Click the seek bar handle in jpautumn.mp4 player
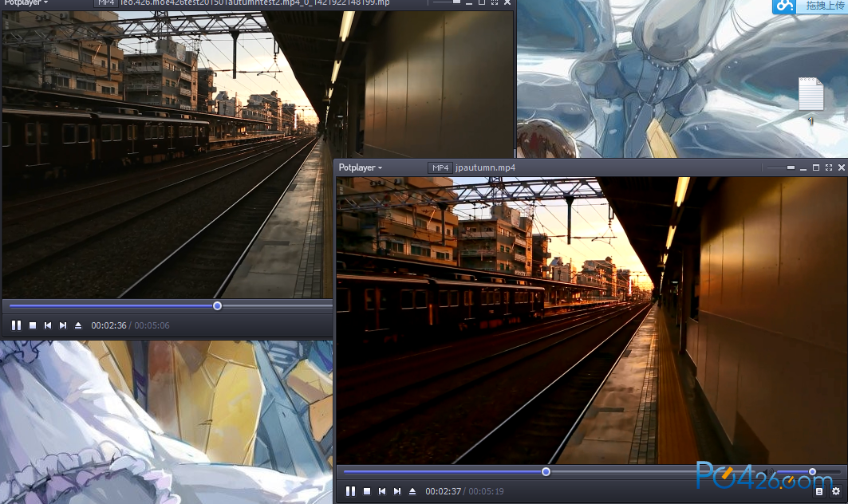This screenshot has width=848, height=504. click(x=546, y=471)
